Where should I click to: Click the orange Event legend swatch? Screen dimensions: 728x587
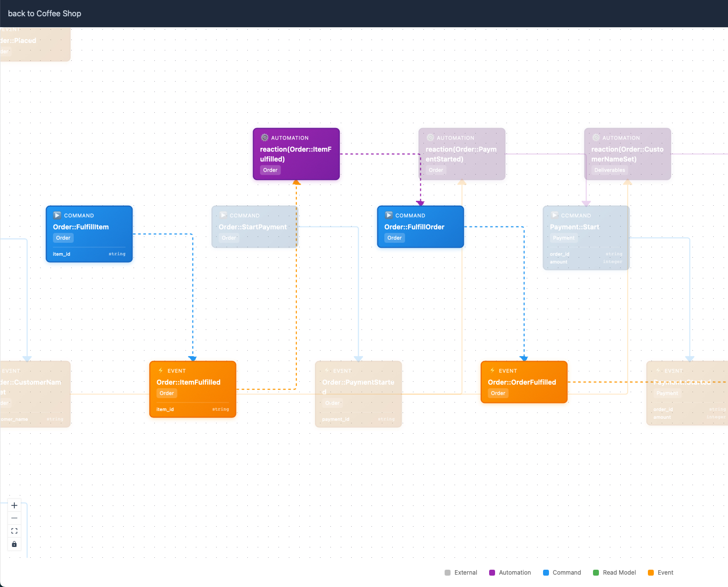tap(651, 573)
